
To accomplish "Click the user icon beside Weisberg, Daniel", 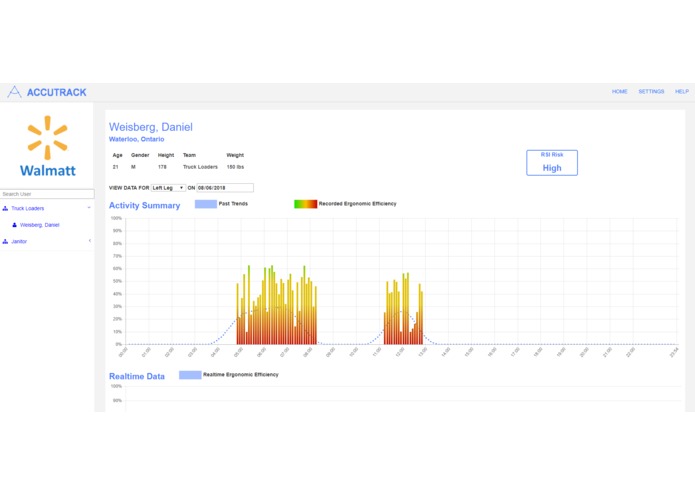I will click(15, 225).
